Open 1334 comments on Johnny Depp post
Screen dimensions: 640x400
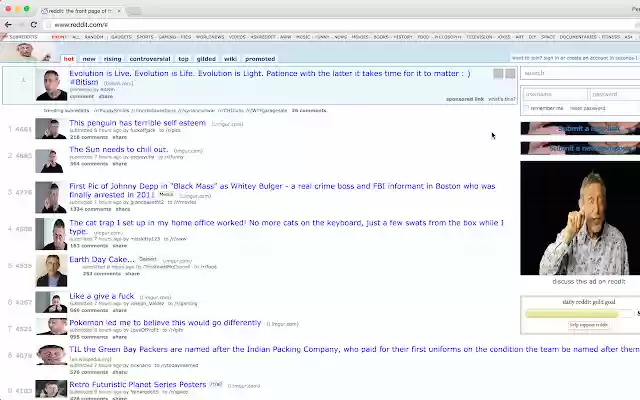pyautogui.click(x=90, y=209)
